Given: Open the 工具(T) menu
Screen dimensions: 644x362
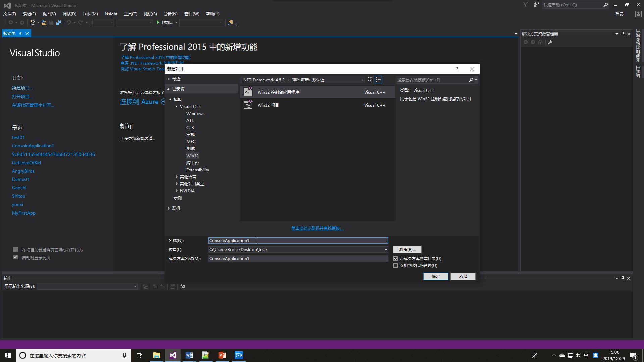Looking at the screenshot, I should (x=130, y=14).
